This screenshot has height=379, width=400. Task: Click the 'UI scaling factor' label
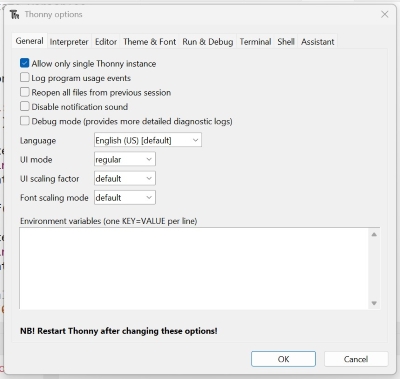(x=50, y=179)
